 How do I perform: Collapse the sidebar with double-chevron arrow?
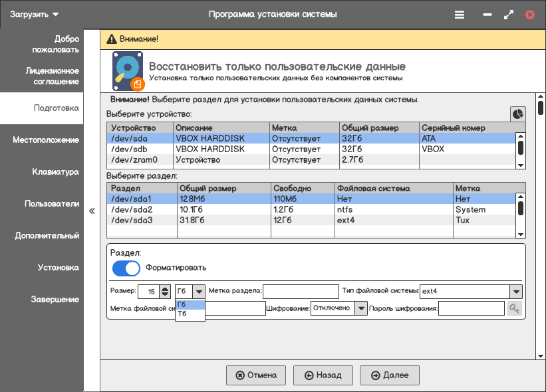(92, 211)
